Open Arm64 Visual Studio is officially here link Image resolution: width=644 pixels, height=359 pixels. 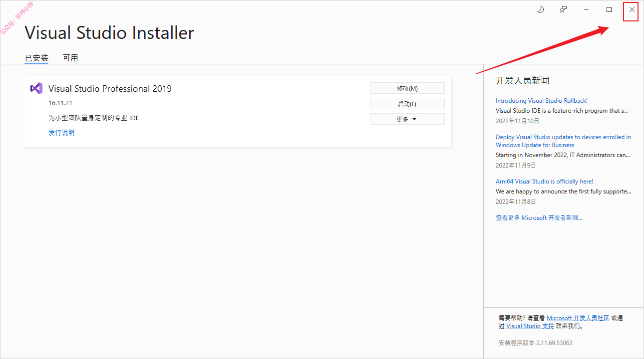(544, 181)
